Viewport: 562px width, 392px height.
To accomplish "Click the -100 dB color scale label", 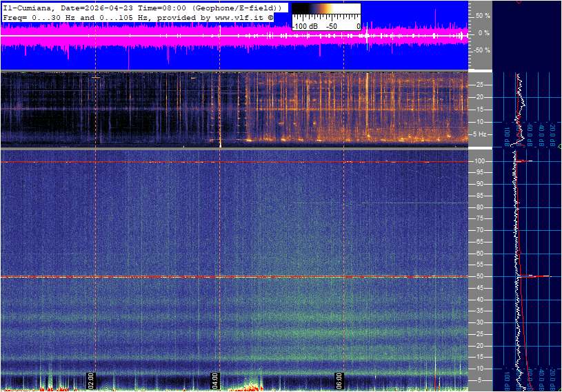I will coord(303,26).
